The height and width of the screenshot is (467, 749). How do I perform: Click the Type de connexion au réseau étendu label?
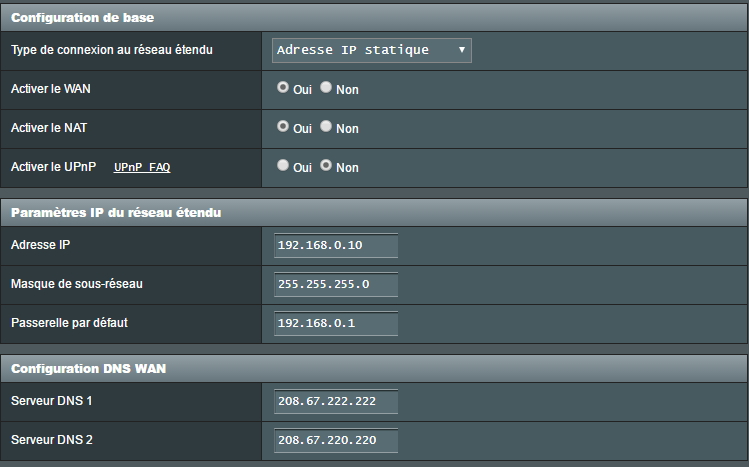pos(112,50)
